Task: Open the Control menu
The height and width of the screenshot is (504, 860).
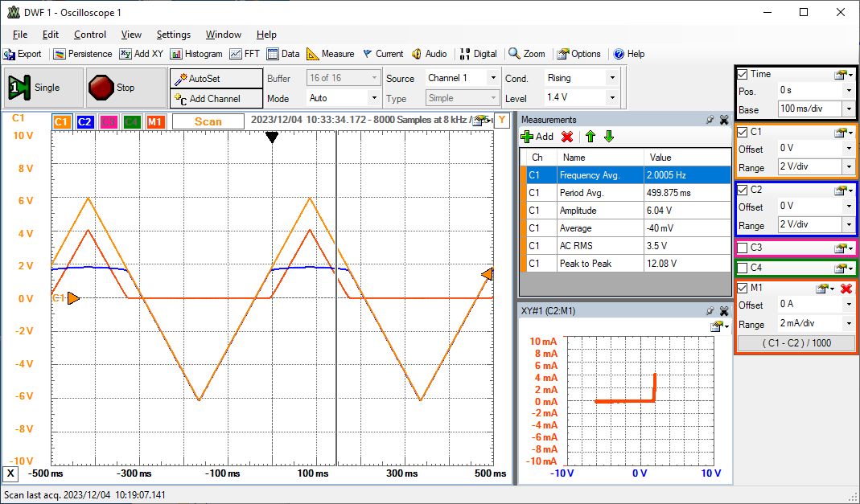Action: click(x=90, y=35)
